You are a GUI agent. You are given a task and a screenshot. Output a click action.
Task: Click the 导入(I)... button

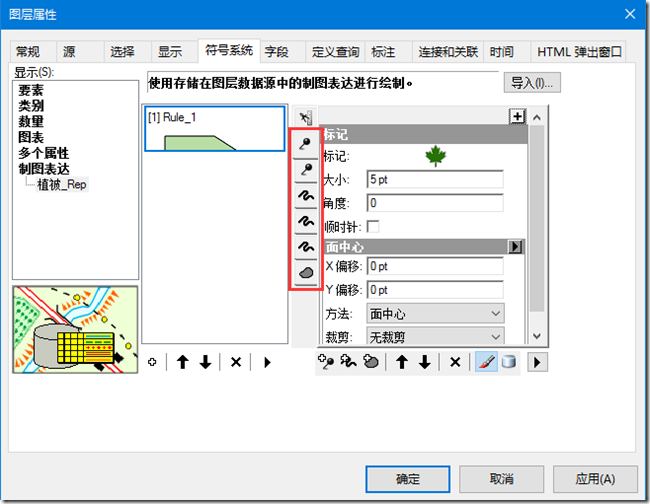coord(532,83)
